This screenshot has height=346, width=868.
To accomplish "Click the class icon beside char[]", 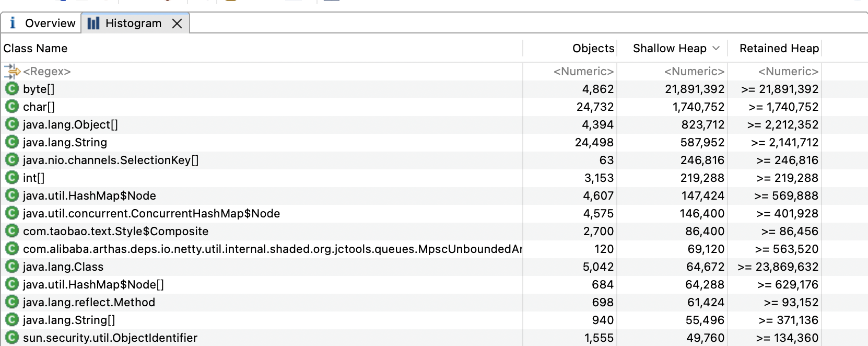I will [x=11, y=107].
